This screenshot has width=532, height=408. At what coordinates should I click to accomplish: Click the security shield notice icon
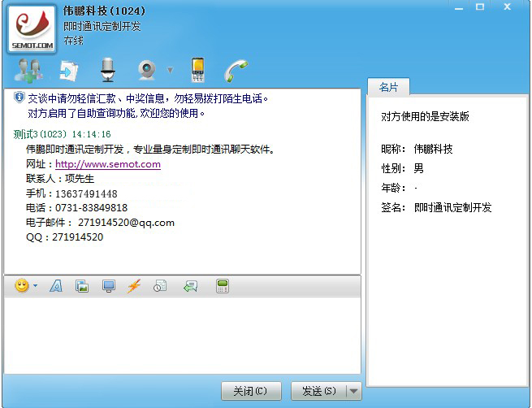(x=19, y=98)
